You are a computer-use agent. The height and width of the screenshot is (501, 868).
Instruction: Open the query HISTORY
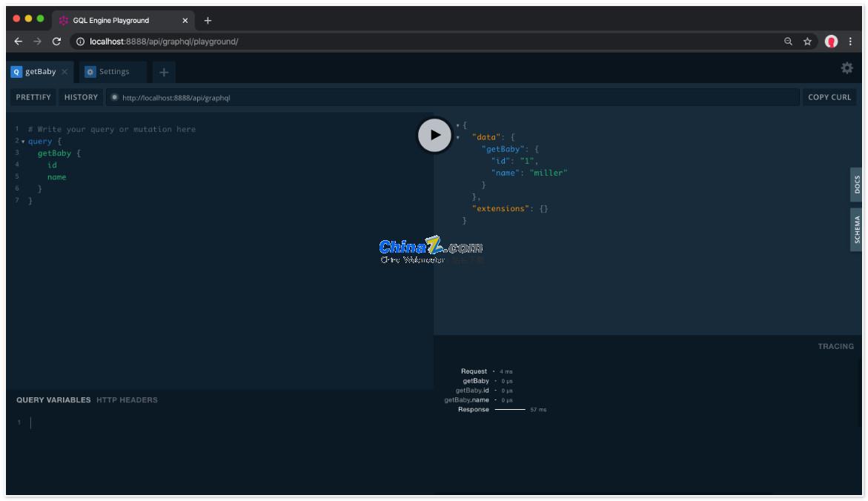coord(81,97)
